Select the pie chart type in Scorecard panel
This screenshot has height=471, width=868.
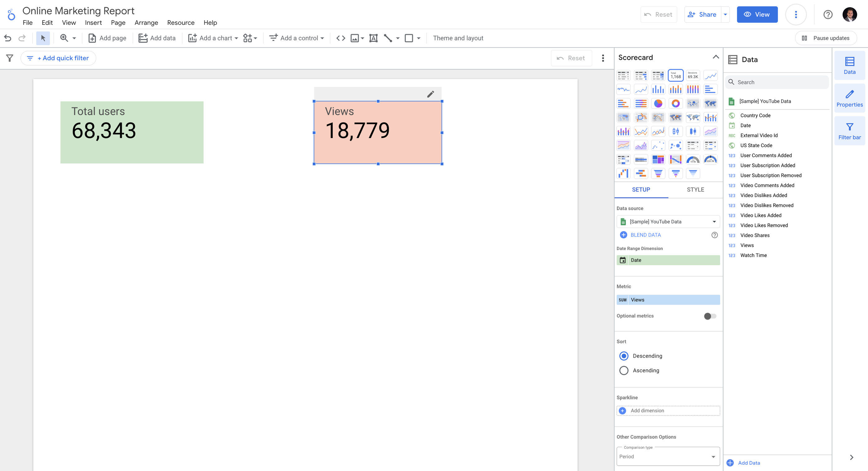(x=658, y=103)
